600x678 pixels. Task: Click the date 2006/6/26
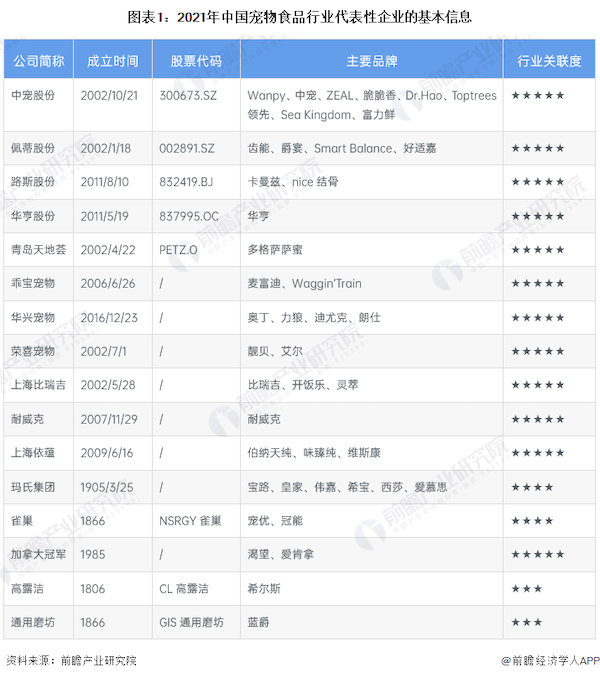point(108,283)
